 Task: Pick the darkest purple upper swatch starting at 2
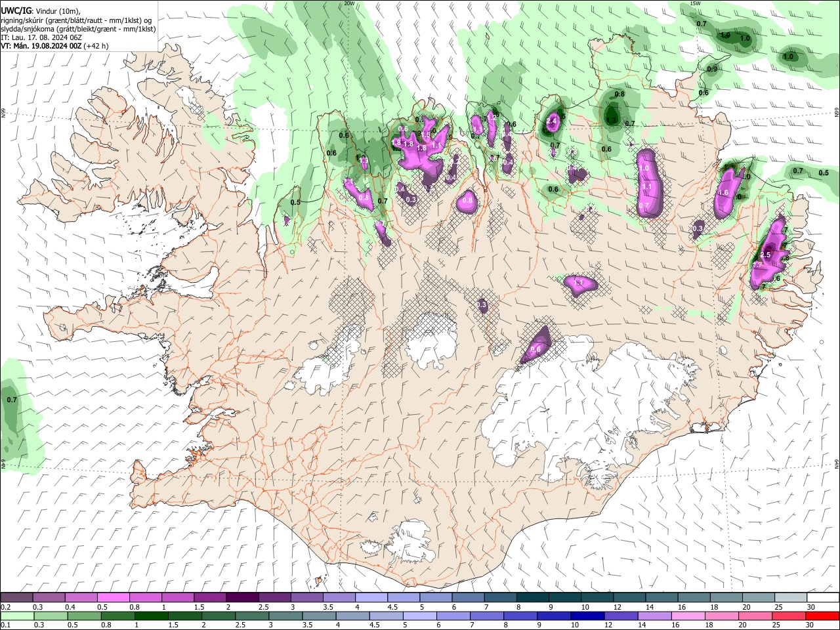242,598
